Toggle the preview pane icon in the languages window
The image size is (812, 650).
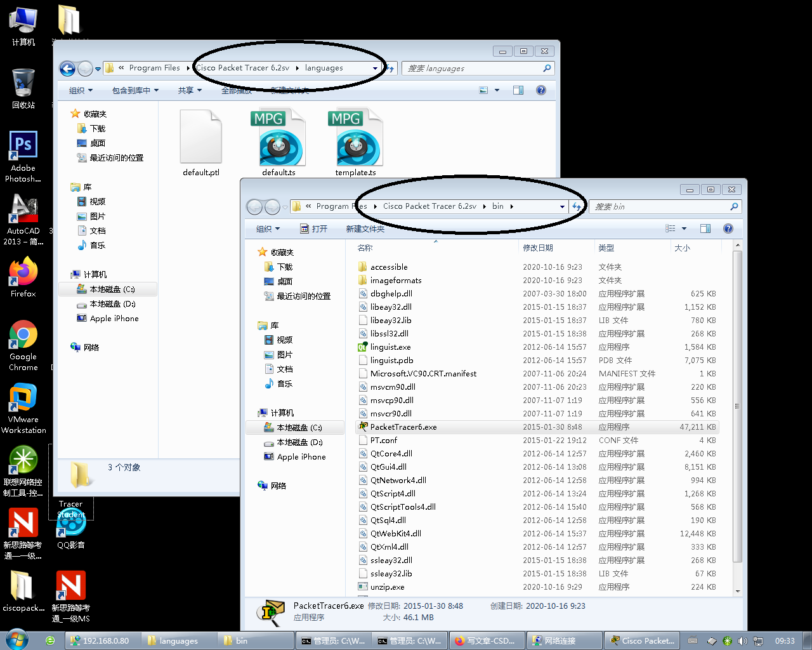click(x=518, y=90)
